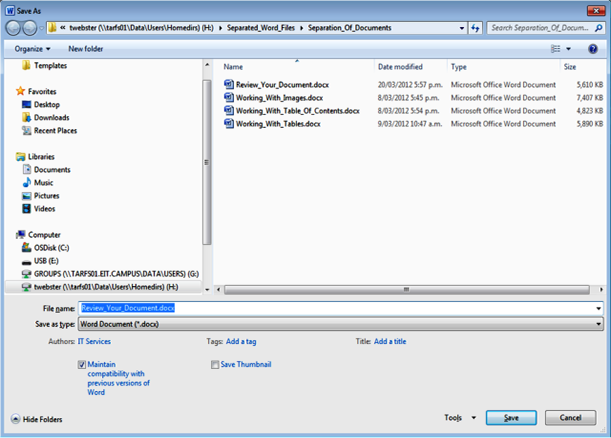Click the Recent Places icon
The image size is (611, 438).
26,131
